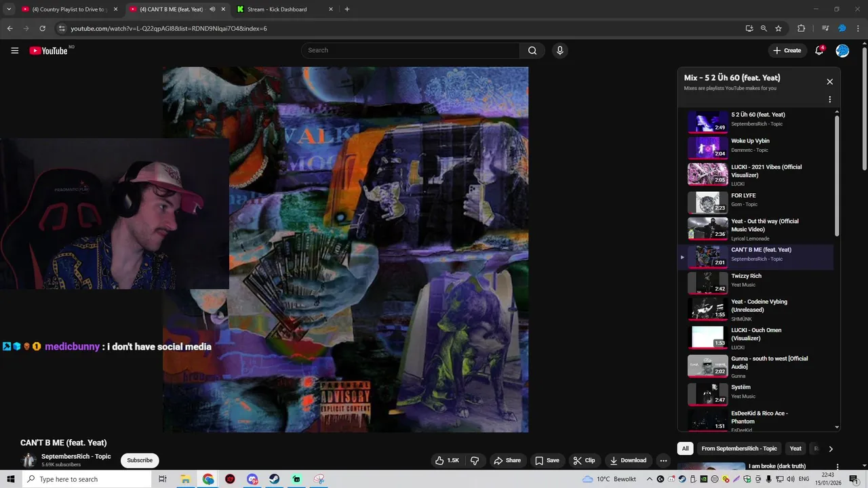Open Chrome three-dot menu

(x=858, y=28)
